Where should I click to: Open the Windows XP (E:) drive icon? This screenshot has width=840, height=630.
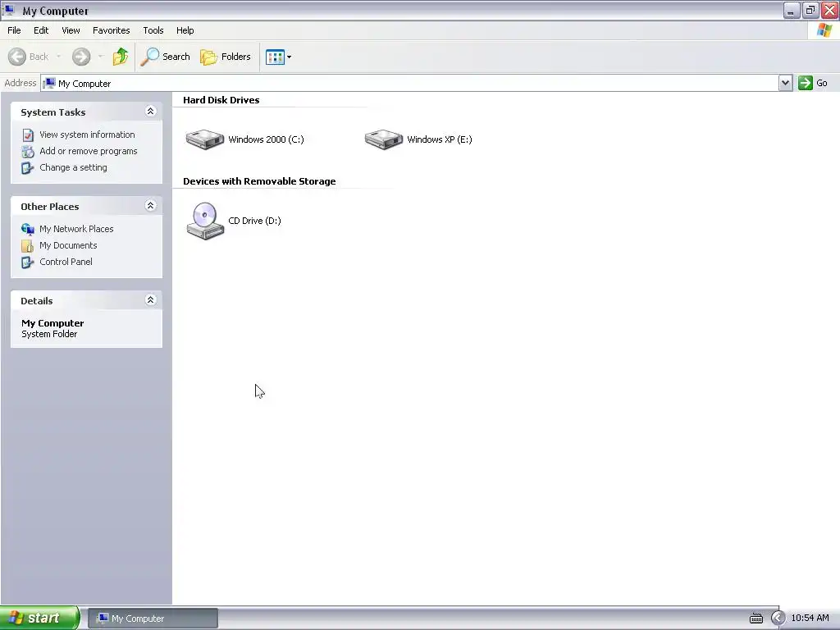click(384, 139)
